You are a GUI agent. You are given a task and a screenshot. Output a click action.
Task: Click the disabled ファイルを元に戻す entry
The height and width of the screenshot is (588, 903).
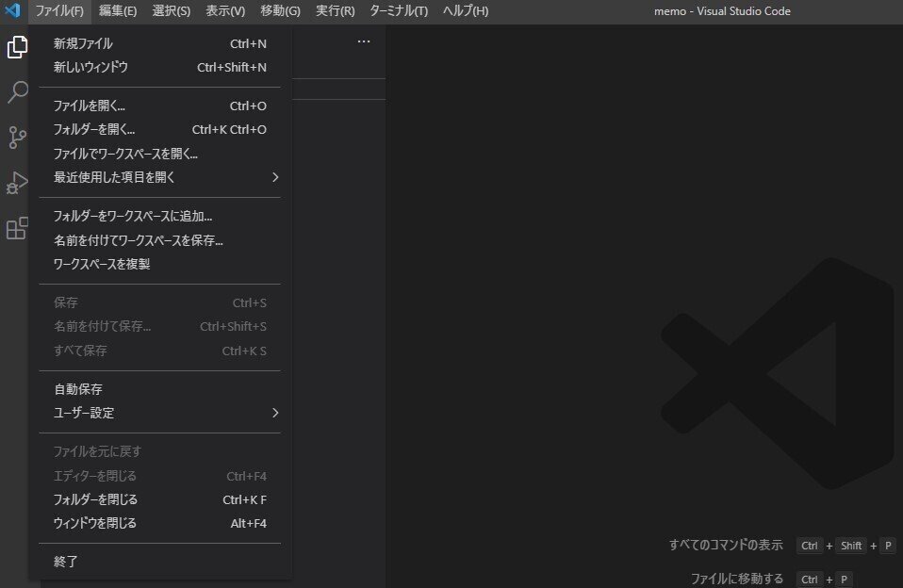point(160,451)
